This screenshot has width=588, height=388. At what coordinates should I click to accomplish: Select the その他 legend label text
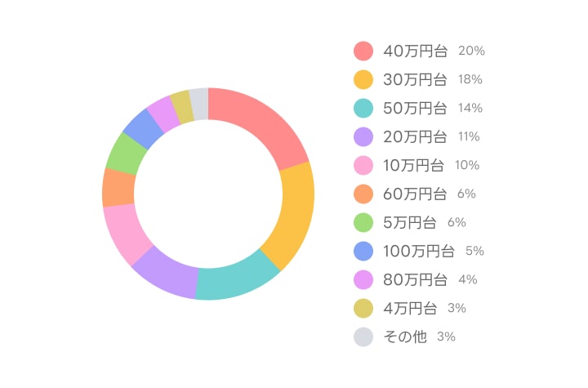point(405,337)
